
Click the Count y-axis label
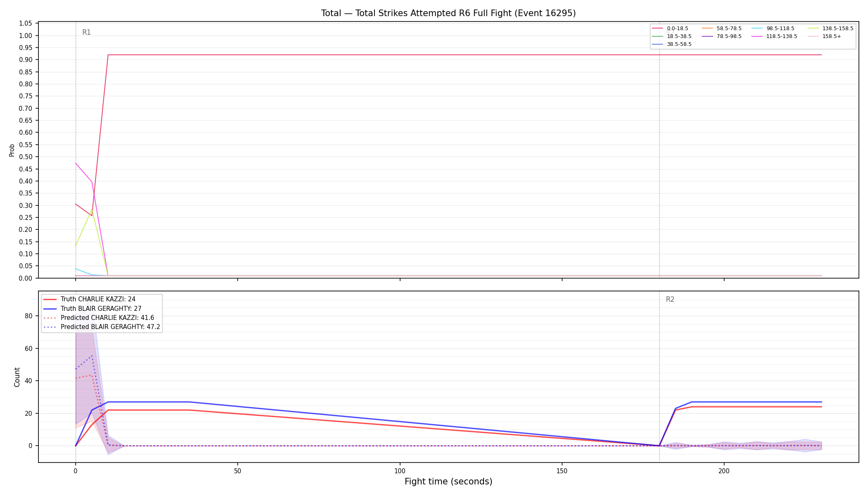tap(17, 377)
